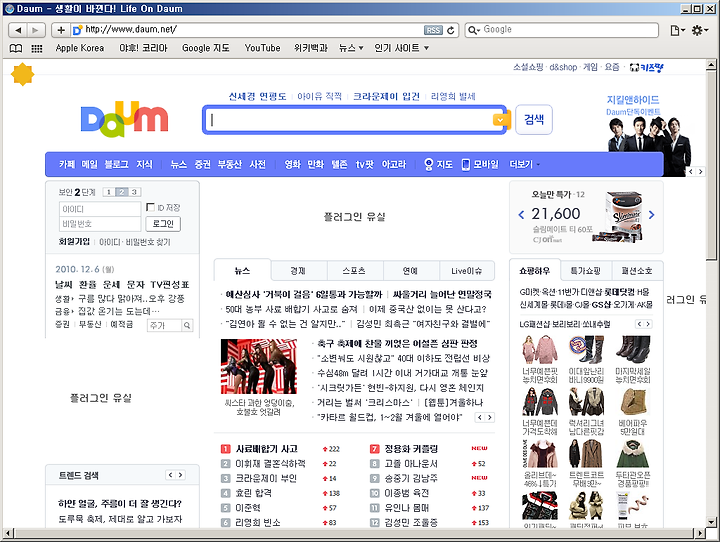Image resolution: width=720 pixels, height=542 pixels.
Task: Show next news headline page
Action: [x=490, y=418]
